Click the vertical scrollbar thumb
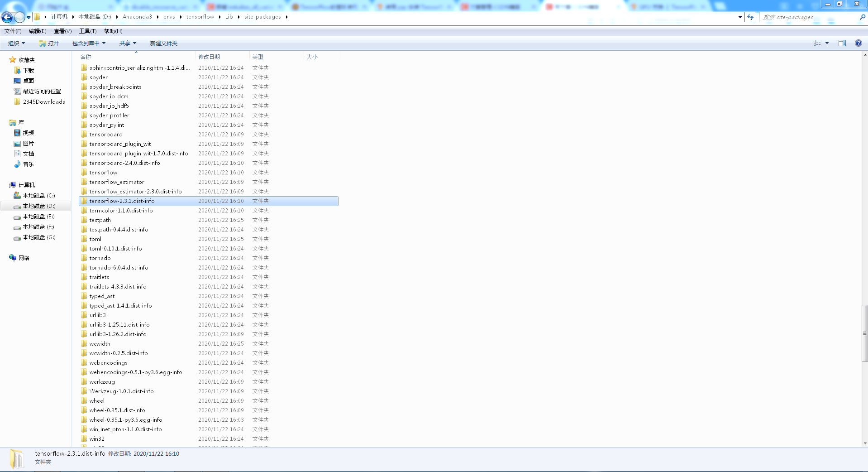The image size is (868, 472). 865,333
